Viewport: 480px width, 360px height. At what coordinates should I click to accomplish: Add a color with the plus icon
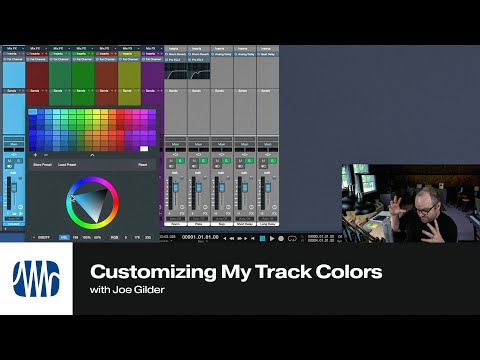point(35,155)
